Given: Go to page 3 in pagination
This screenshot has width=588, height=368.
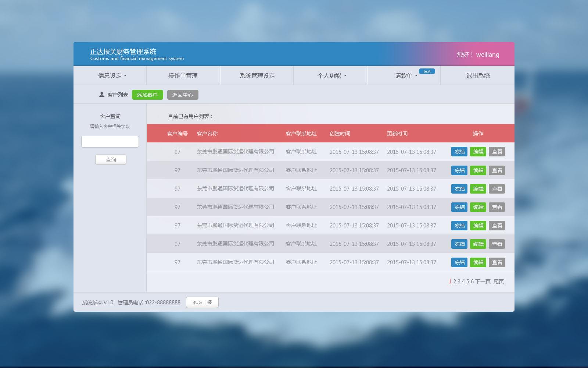Looking at the screenshot, I should click(460, 282).
